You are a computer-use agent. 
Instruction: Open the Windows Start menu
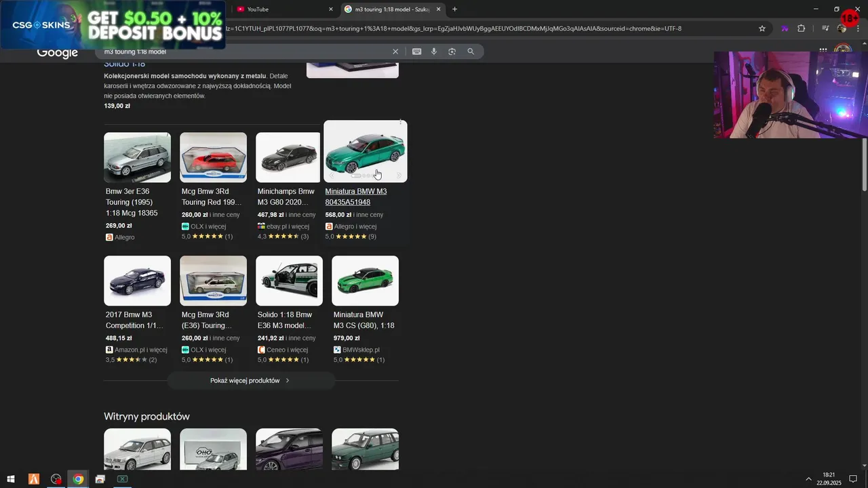(11, 479)
